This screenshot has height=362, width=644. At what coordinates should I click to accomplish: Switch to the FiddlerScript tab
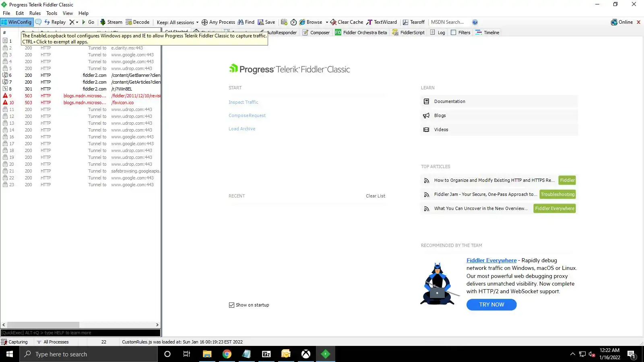point(409,33)
